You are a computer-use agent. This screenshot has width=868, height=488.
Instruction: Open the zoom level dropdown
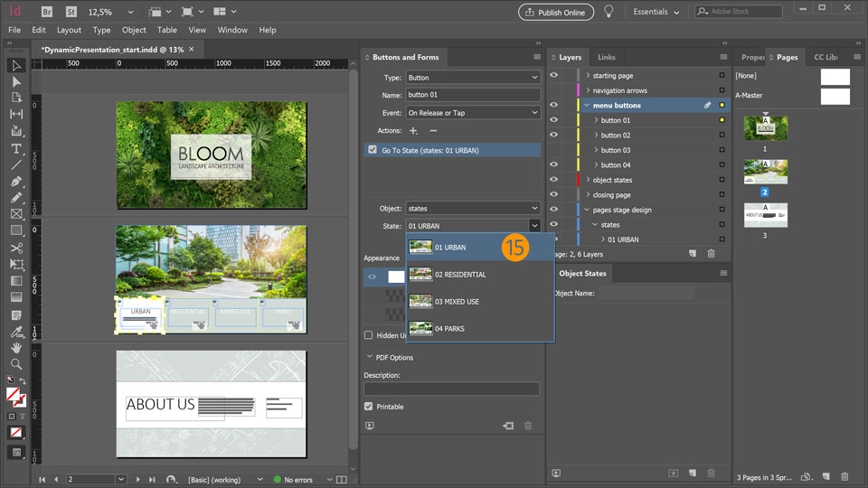coord(130,12)
